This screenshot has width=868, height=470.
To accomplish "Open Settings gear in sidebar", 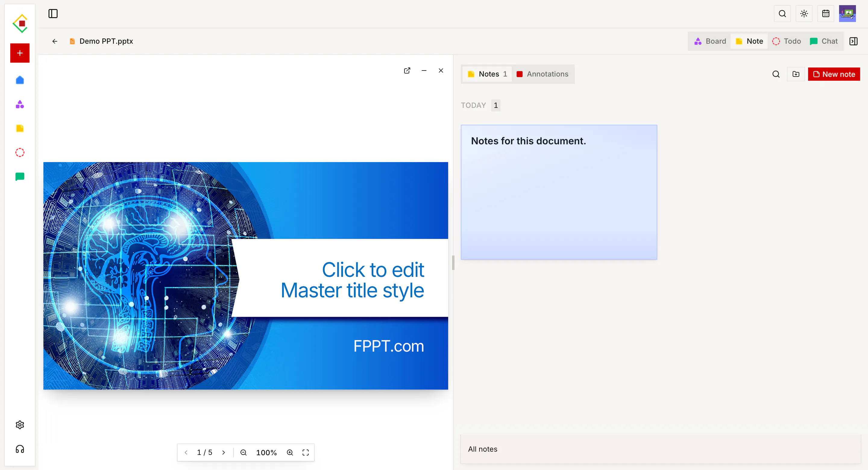I will point(20,425).
